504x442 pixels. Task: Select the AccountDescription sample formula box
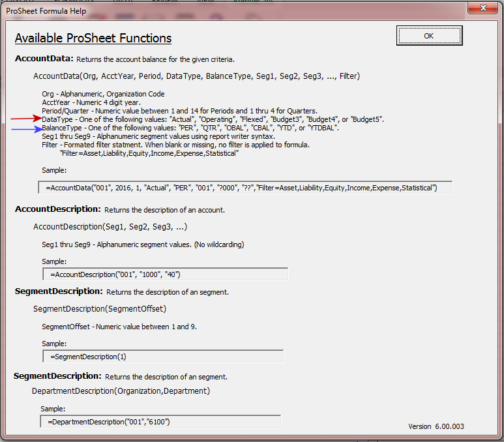click(x=165, y=274)
